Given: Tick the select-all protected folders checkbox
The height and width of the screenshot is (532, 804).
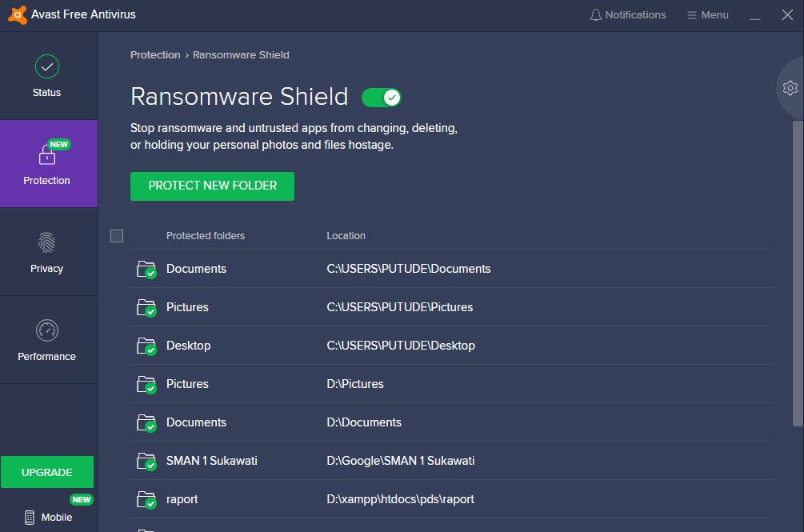Looking at the screenshot, I should [x=117, y=236].
